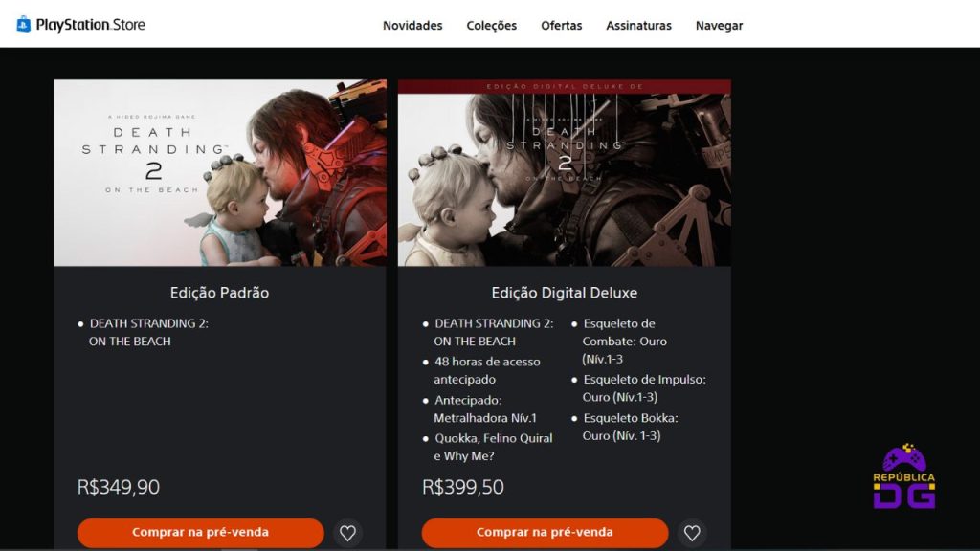
Task: Open the Edição Padrão cover art thumbnail
Action: (220, 172)
